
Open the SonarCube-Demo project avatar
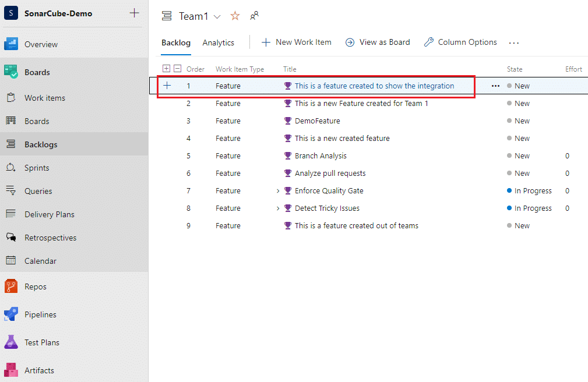point(11,13)
